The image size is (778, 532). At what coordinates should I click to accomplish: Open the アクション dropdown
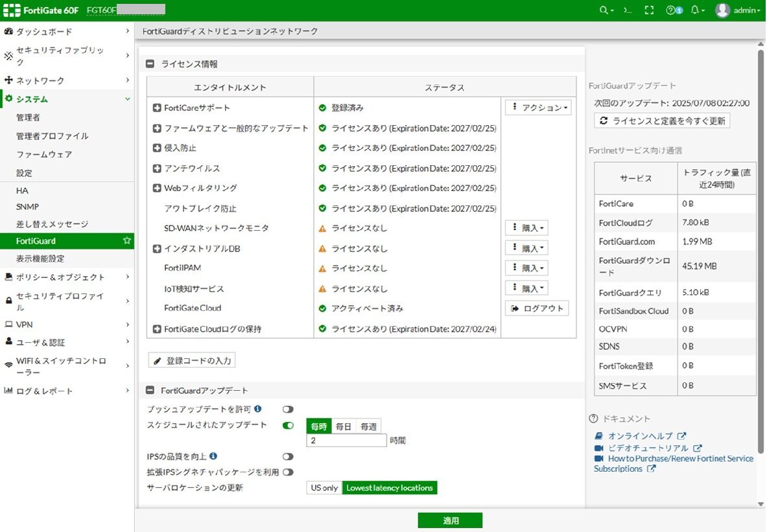538,108
